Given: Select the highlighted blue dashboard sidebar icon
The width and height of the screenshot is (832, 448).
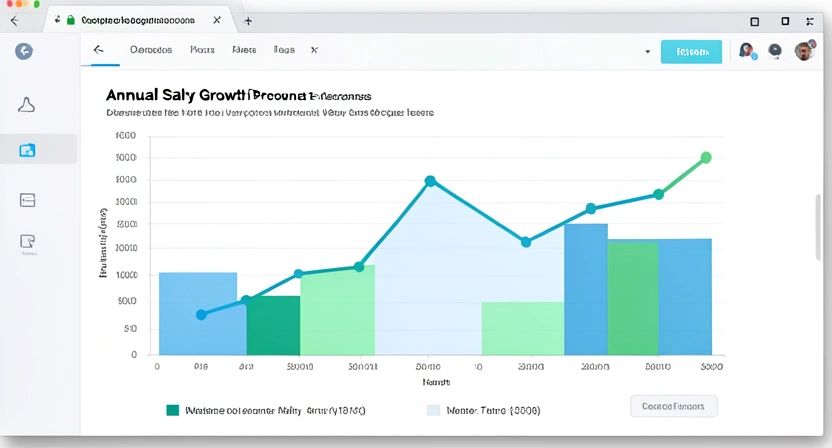Looking at the screenshot, I should [x=27, y=151].
